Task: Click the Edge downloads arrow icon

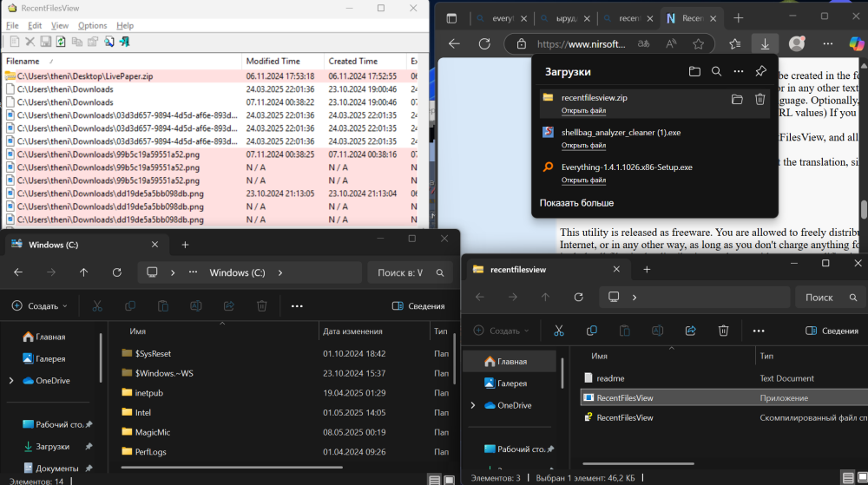Action: (x=765, y=43)
